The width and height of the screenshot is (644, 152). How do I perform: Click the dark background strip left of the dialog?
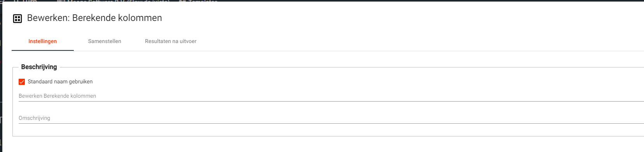point(1,78)
